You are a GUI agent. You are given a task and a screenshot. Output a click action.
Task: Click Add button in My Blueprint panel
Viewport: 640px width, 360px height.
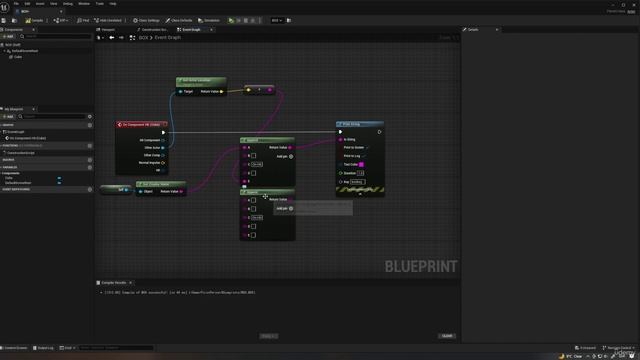click(8, 117)
